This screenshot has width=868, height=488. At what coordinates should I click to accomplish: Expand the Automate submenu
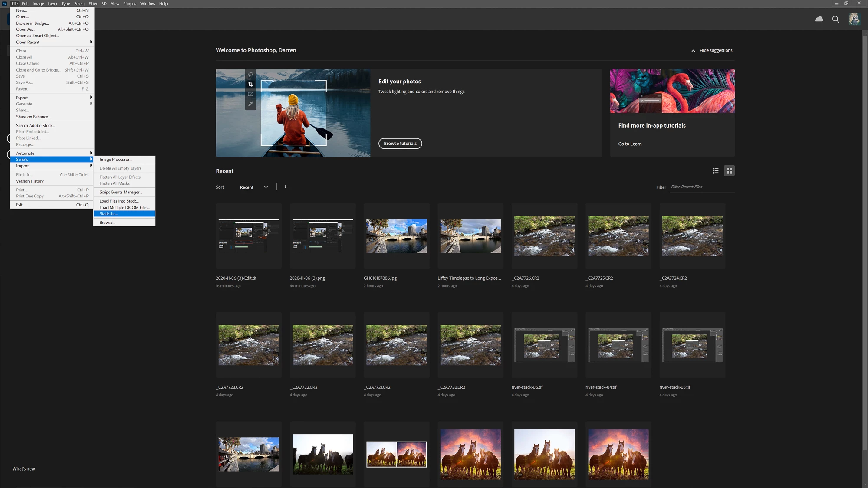52,153
